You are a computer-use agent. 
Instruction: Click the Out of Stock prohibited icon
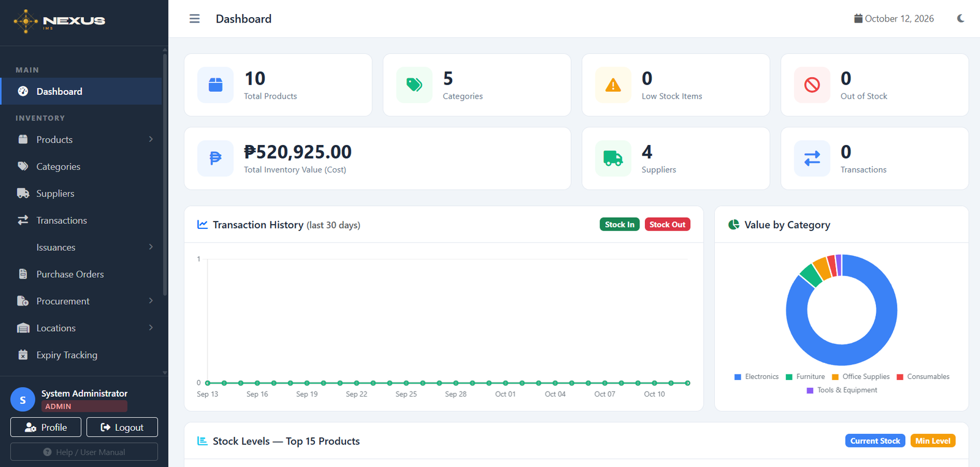point(812,85)
